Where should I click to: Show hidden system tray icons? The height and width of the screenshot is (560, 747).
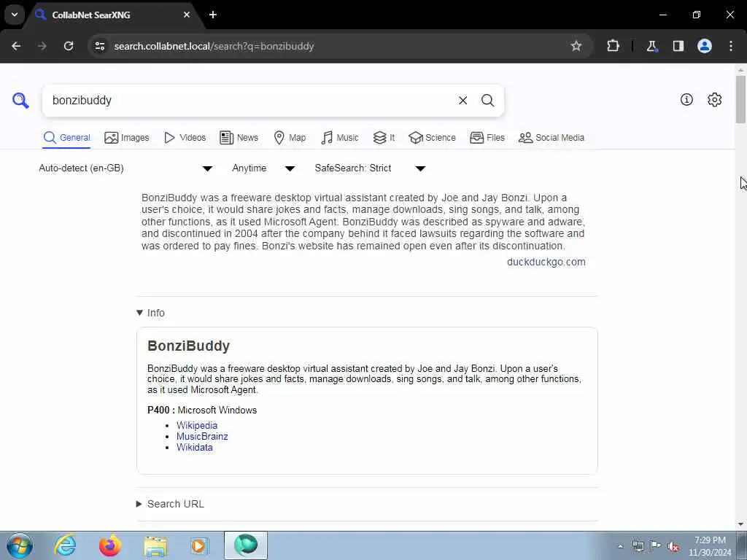point(620,546)
